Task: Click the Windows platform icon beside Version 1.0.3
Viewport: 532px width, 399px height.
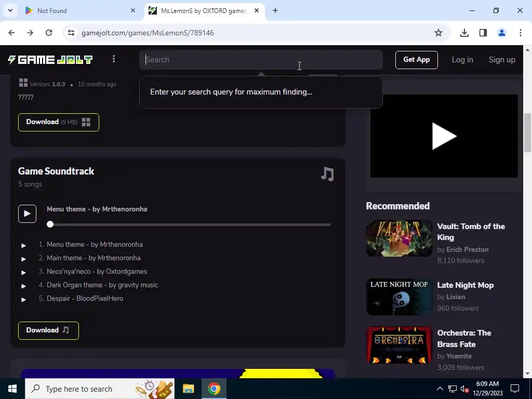Action: click(23, 83)
